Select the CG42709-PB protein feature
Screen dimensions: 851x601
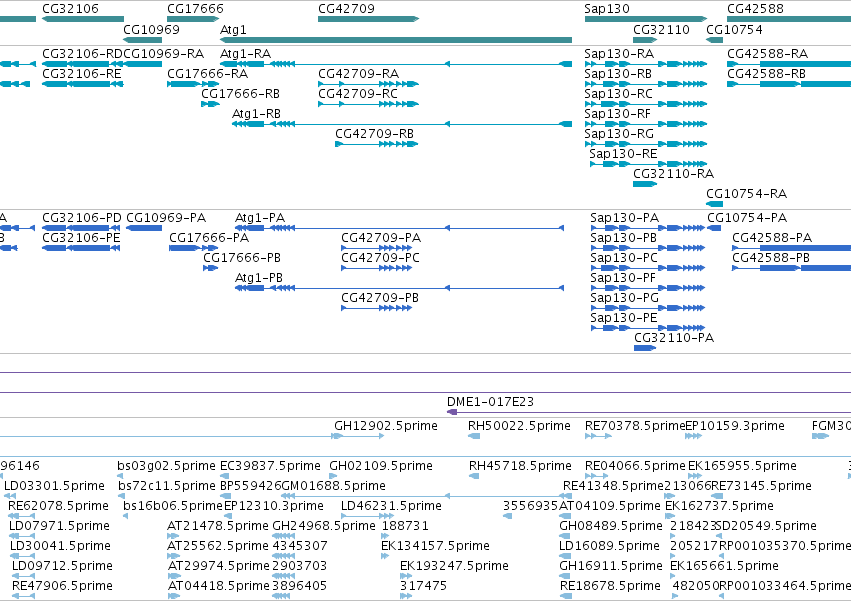(x=377, y=308)
